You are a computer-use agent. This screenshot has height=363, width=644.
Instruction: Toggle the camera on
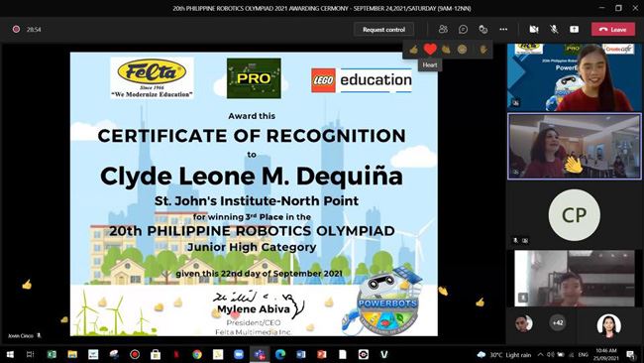click(x=533, y=29)
